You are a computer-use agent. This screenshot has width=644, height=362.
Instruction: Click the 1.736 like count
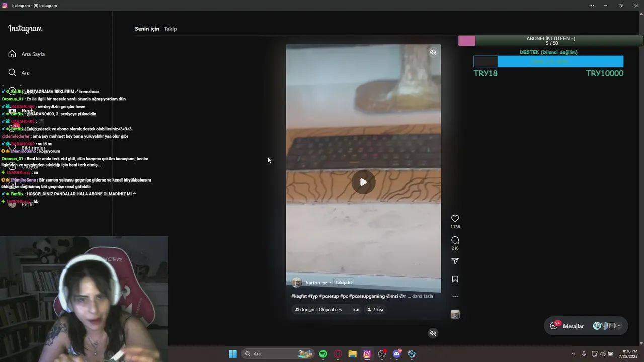(x=455, y=227)
